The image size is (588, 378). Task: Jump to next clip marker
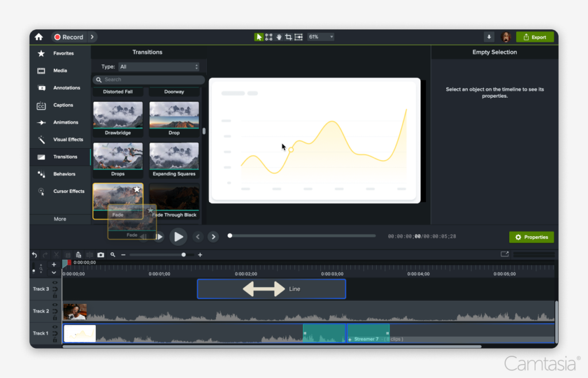tap(214, 237)
